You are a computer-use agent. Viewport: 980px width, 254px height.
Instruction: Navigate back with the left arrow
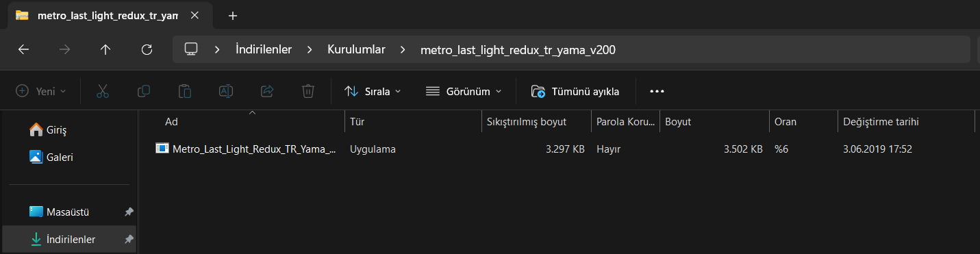pos(23,49)
